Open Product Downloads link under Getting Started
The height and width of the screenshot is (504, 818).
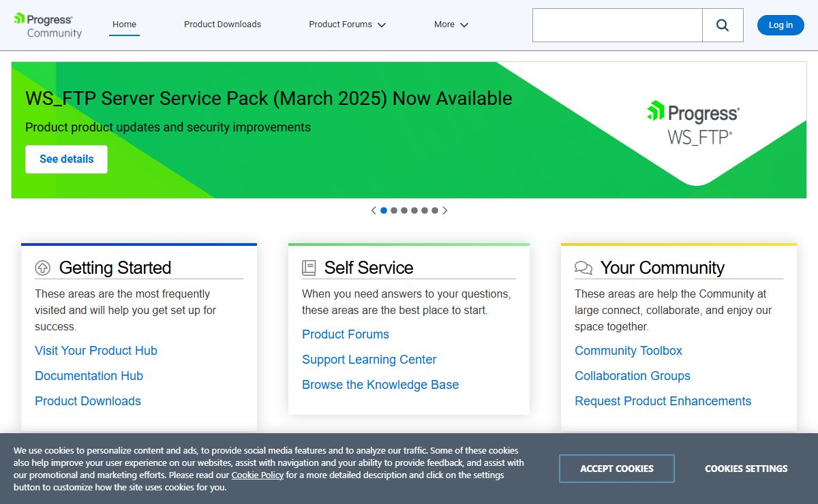[88, 401]
